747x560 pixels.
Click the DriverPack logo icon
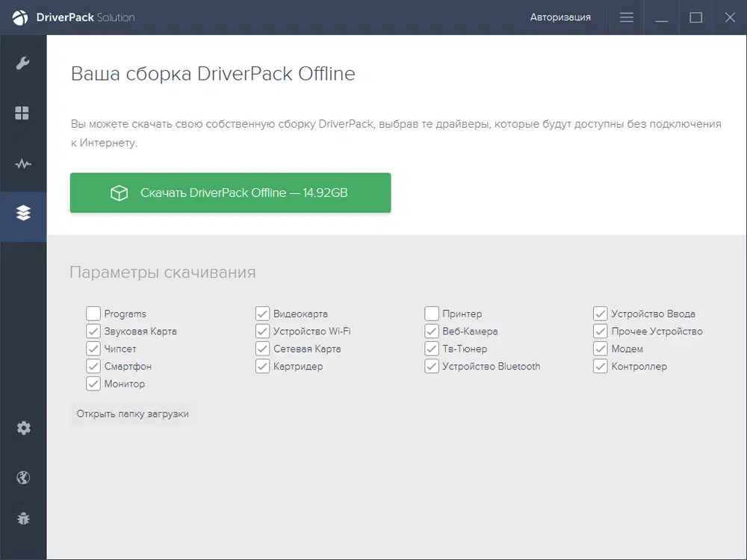(20, 18)
